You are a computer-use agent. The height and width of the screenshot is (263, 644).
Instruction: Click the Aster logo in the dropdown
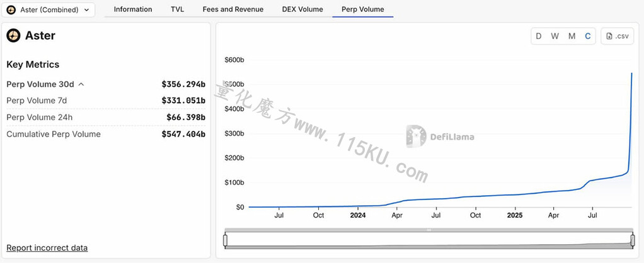(x=11, y=10)
